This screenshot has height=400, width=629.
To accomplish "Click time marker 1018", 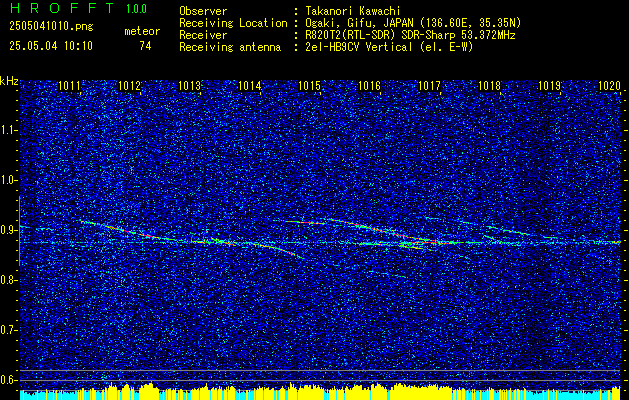I will [489, 85].
